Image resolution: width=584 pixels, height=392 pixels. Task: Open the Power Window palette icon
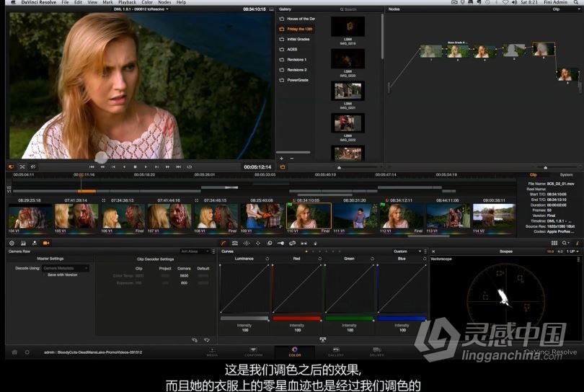(x=247, y=243)
